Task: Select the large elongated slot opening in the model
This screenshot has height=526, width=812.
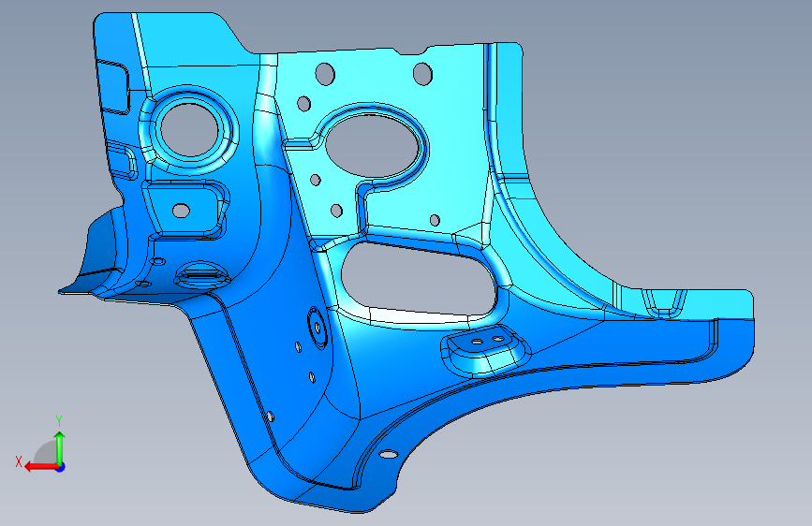Action: tap(418, 280)
